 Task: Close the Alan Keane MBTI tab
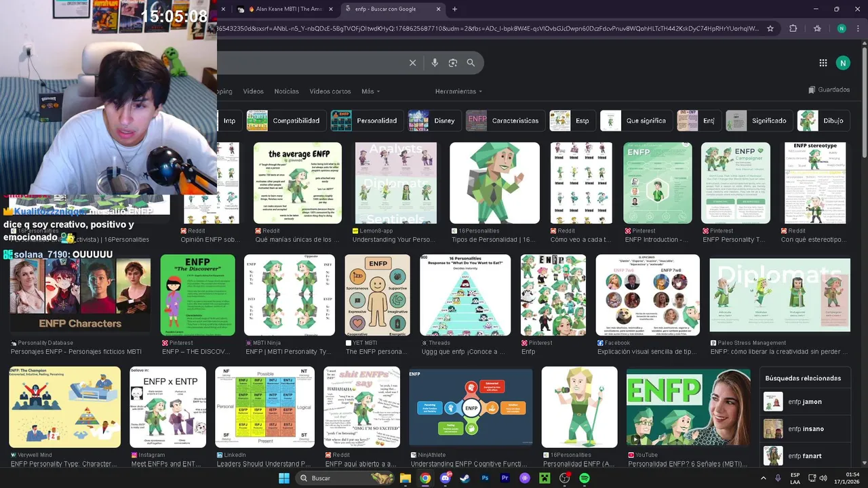[x=331, y=9]
